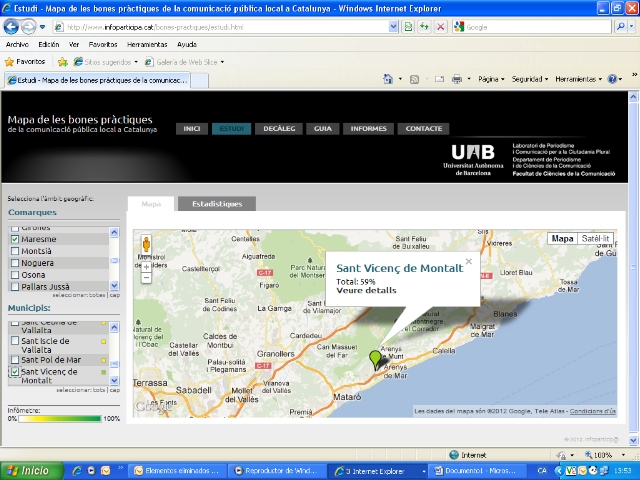Open the GUIA page

(x=323, y=129)
